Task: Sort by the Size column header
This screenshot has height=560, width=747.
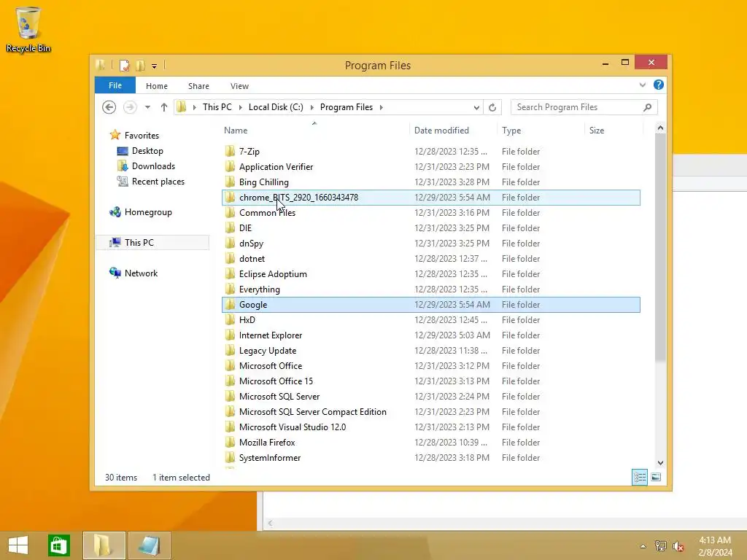Action: [597, 131]
